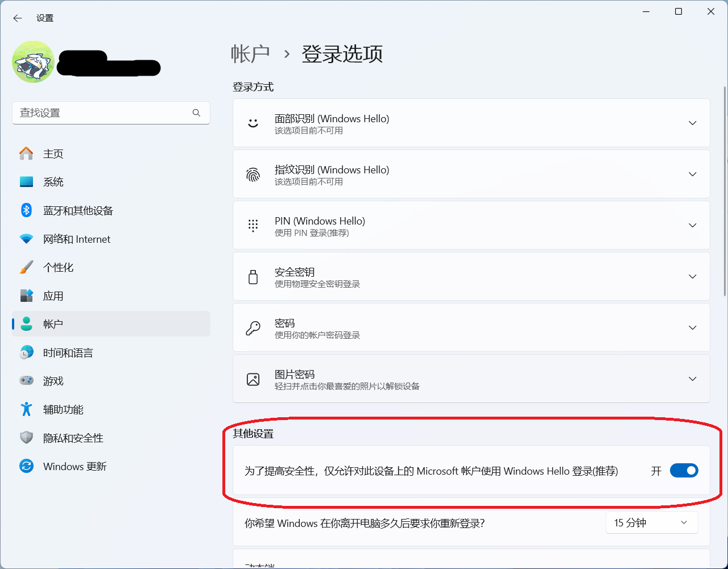Screen dimensions: 728x569
Task: Select the 帐户 sidebar label
Action: coord(53,324)
